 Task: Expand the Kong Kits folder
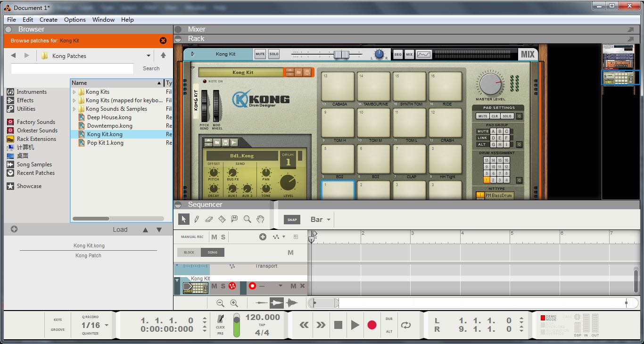pyautogui.click(x=74, y=92)
